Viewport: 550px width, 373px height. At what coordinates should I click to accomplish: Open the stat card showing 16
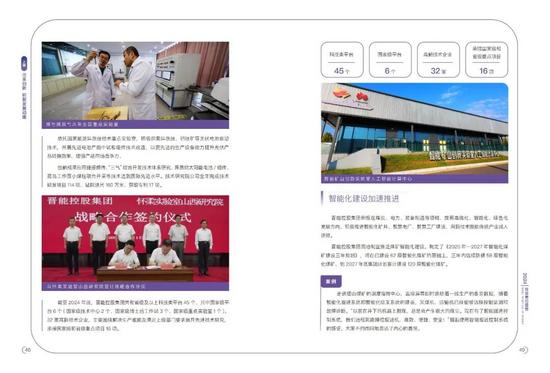pos(486,60)
